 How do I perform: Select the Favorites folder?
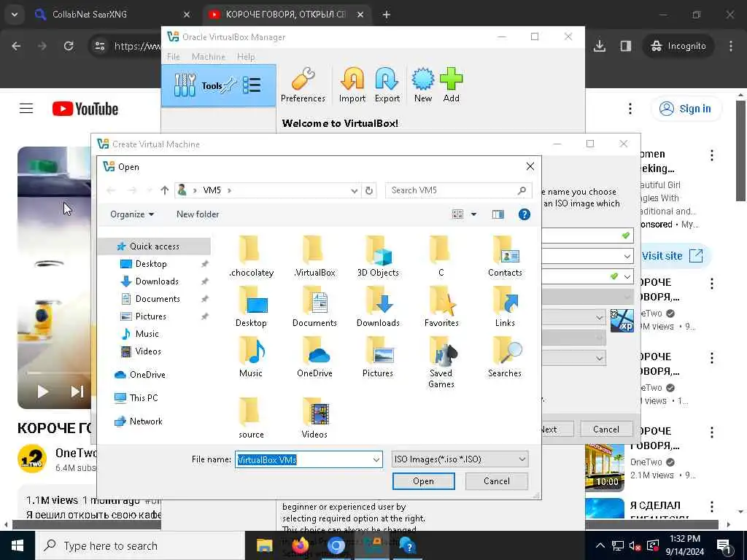pos(441,306)
